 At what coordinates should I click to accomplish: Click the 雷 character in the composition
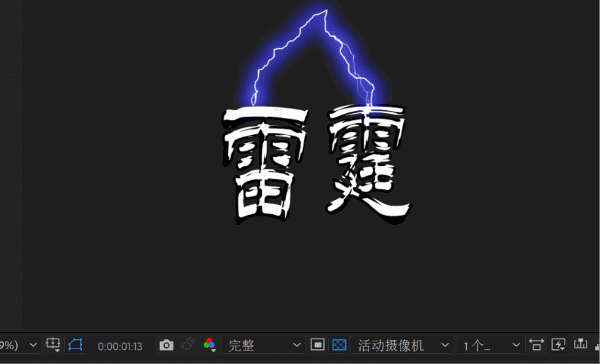click(265, 165)
